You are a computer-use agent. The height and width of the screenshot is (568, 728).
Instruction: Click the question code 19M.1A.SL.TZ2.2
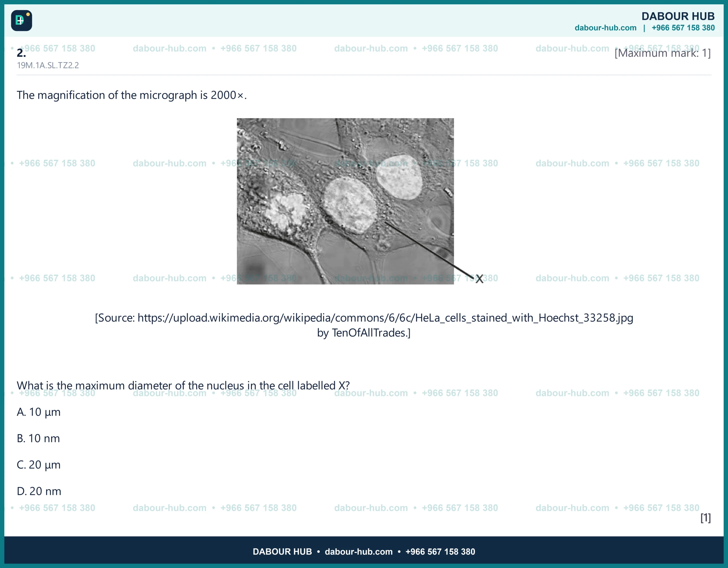coord(48,65)
